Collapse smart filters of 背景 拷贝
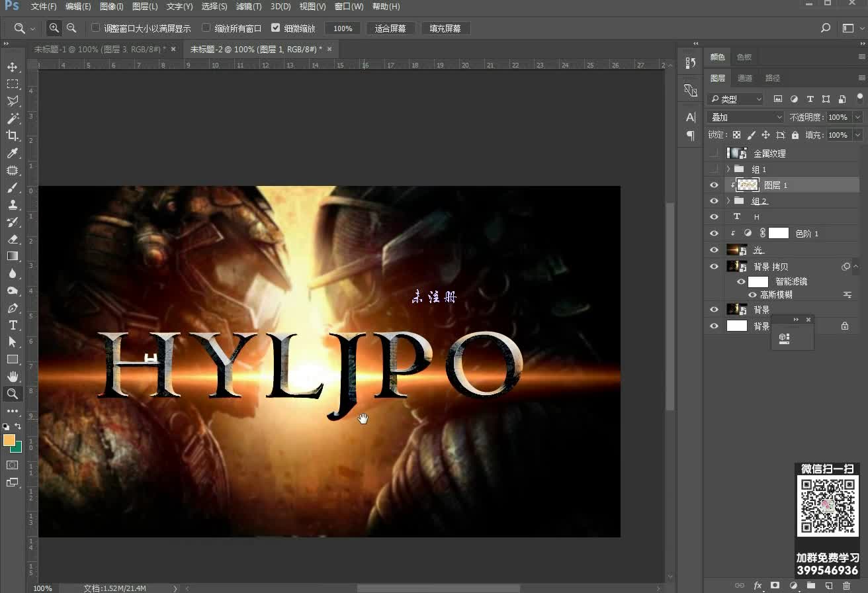 click(x=856, y=267)
